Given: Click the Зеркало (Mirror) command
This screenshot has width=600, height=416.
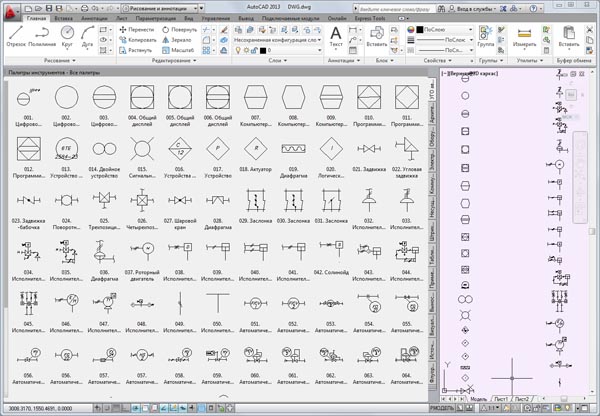Looking at the screenshot, I should (x=181, y=39).
